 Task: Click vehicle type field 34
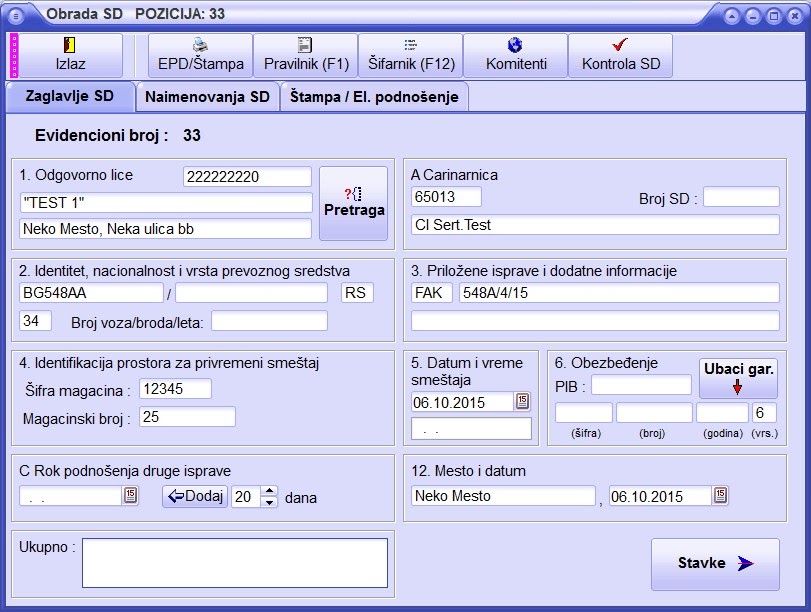pos(35,321)
